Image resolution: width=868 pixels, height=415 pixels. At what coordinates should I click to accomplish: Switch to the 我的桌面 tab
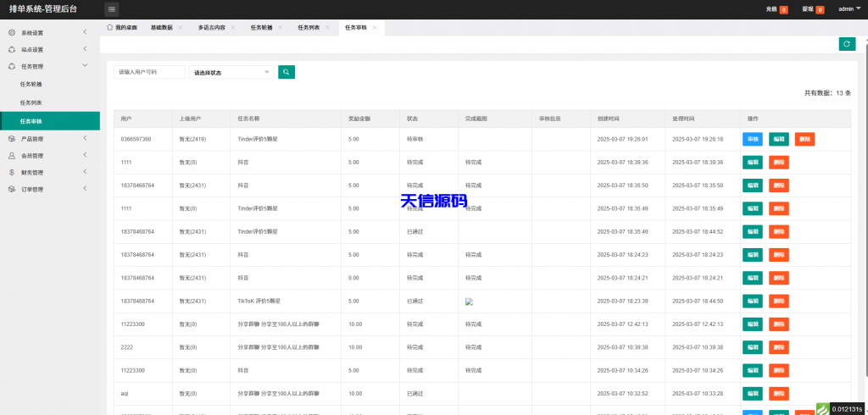click(x=121, y=27)
